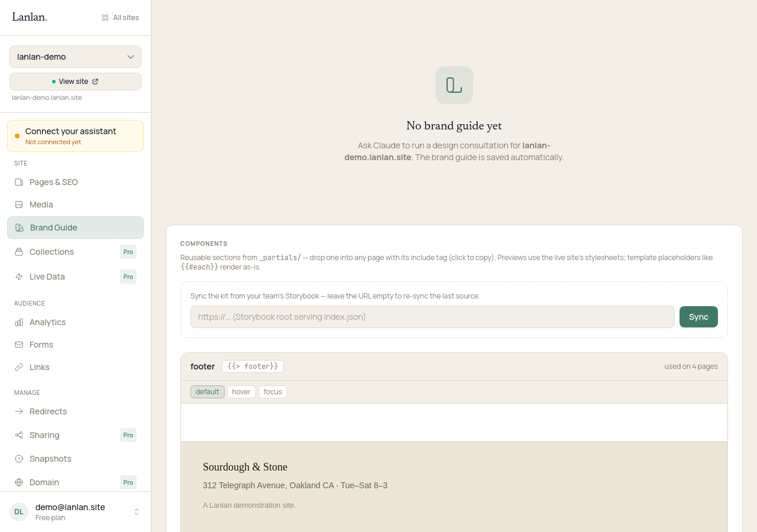The height and width of the screenshot is (532, 757).
Task: Click the 312 Telegraph Avenue address line
Action: pyautogui.click(x=295, y=485)
